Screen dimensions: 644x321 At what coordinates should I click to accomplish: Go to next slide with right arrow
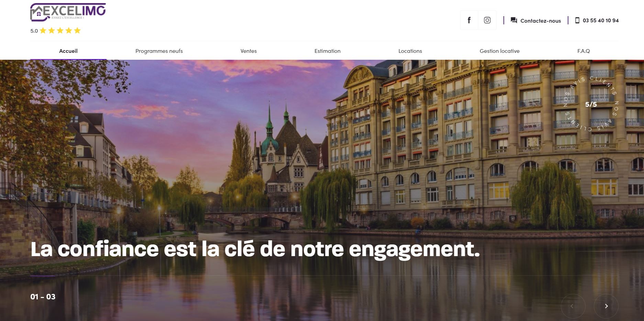tap(606, 306)
